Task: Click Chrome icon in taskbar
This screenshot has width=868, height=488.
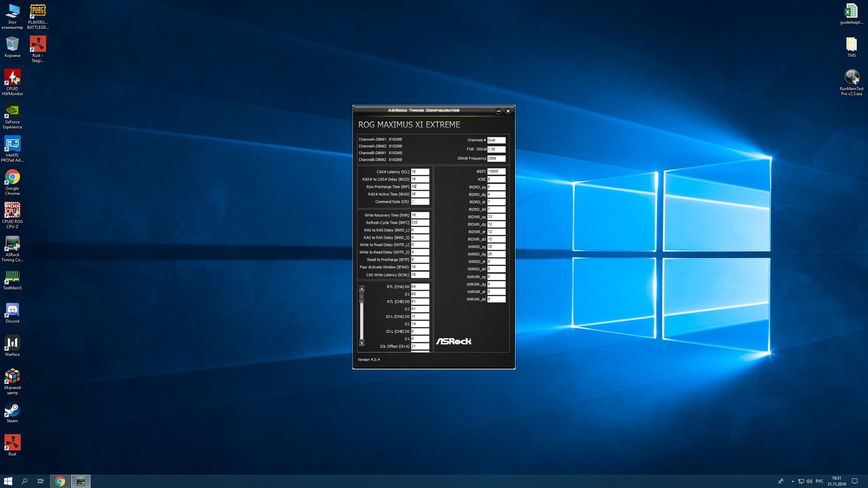Action: (60, 481)
